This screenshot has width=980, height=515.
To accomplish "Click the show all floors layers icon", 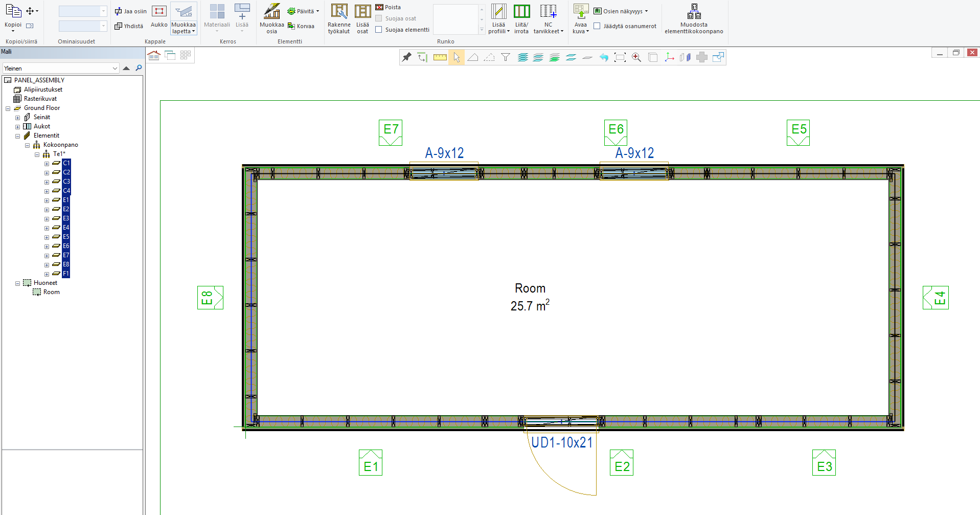I will point(522,57).
